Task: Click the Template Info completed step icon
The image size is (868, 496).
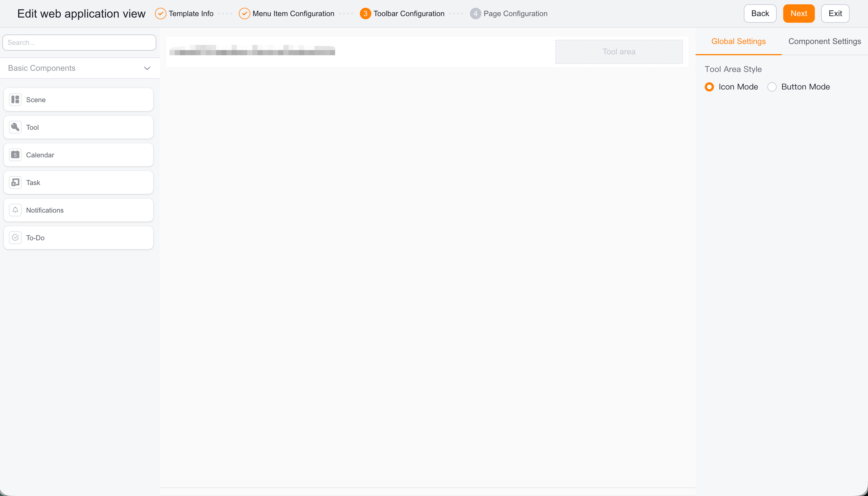Action: coord(161,14)
